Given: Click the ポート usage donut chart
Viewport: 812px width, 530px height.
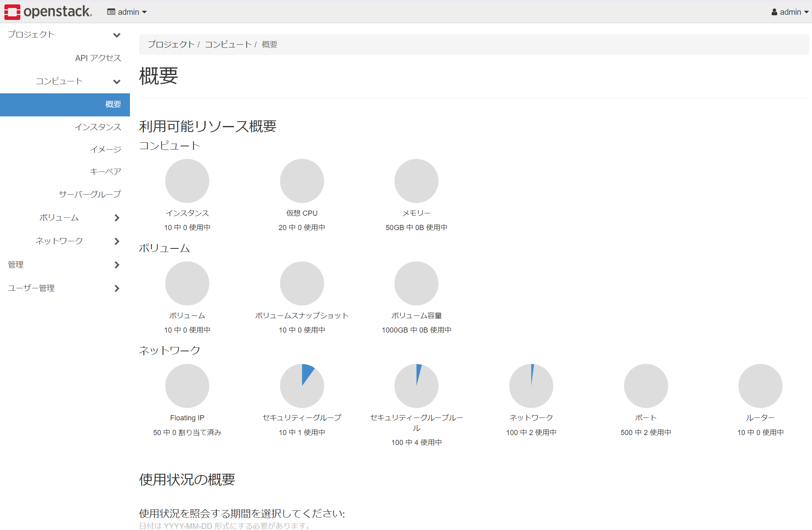Looking at the screenshot, I should [x=645, y=386].
